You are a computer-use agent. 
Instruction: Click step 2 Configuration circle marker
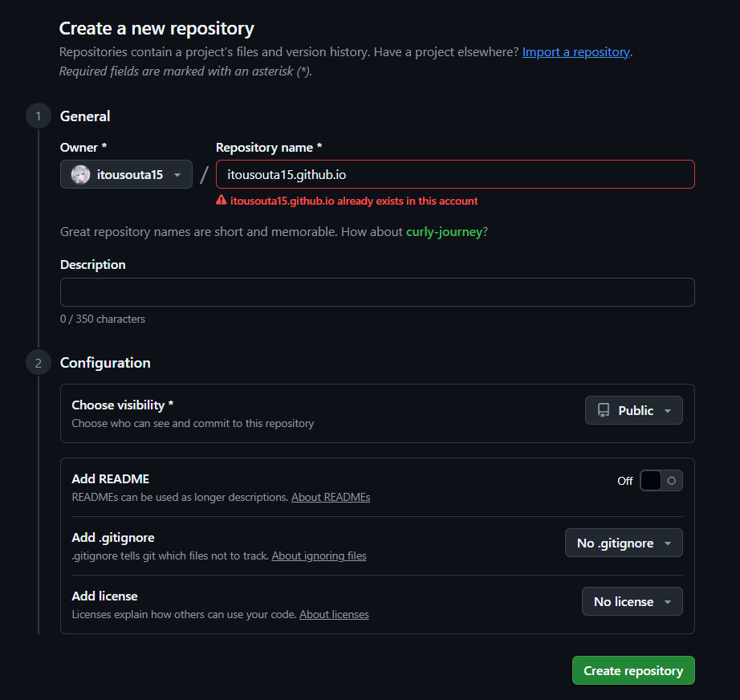pyautogui.click(x=38, y=363)
